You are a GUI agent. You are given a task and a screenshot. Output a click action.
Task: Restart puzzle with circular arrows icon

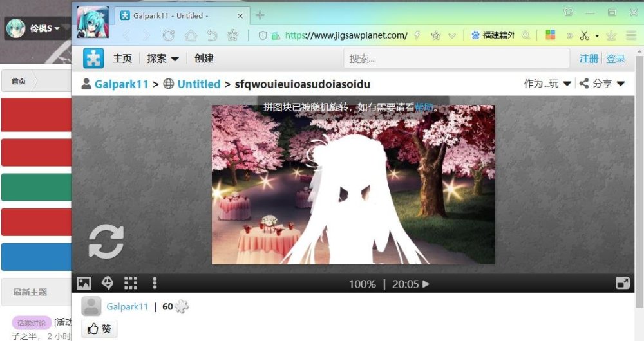106,241
